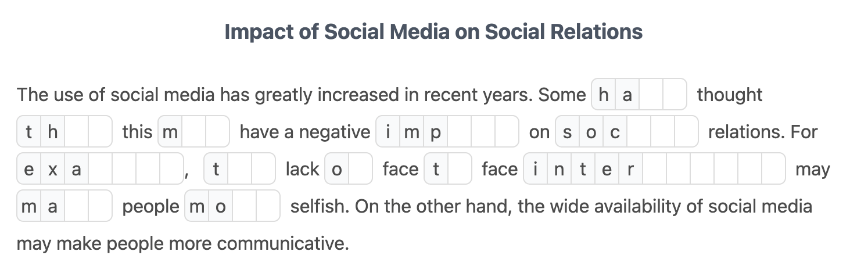
Task: Focus the last box of the "inter" word
Action: (773, 169)
